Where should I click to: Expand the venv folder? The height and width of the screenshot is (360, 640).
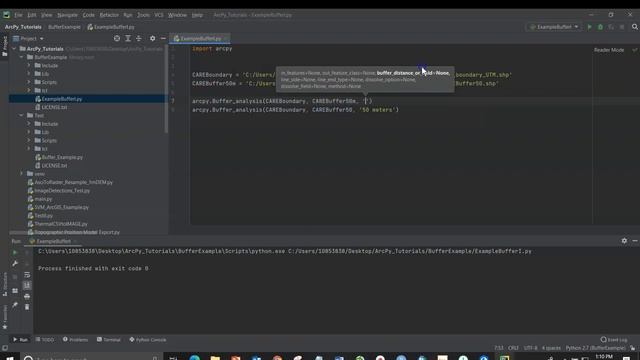(22, 174)
